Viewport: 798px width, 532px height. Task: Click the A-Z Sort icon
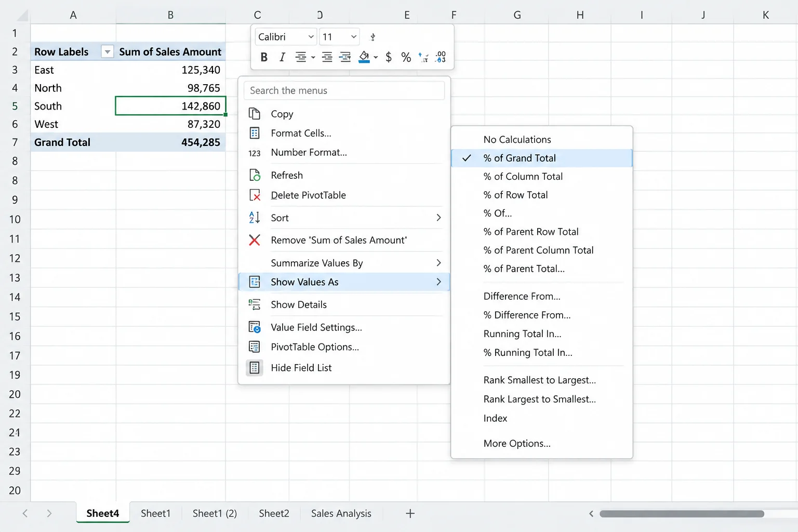point(255,218)
